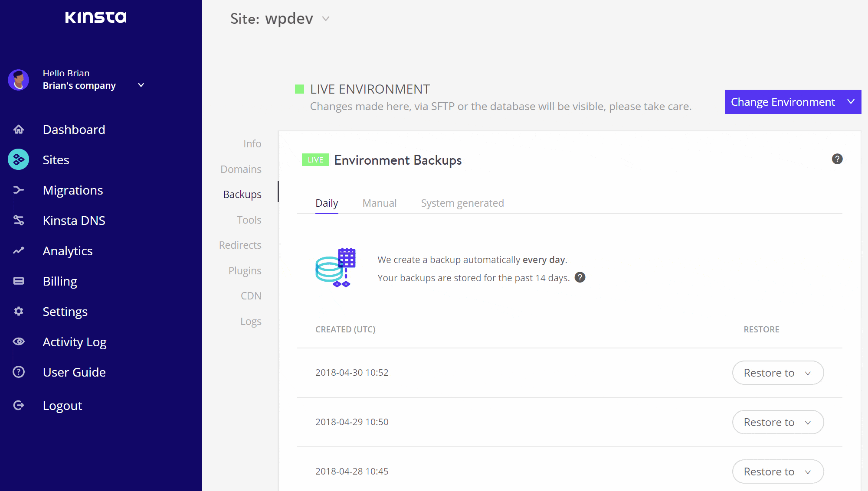Expand the Brian's company account switcher
Image resolution: width=868 pixels, height=491 pixels.
[140, 85]
